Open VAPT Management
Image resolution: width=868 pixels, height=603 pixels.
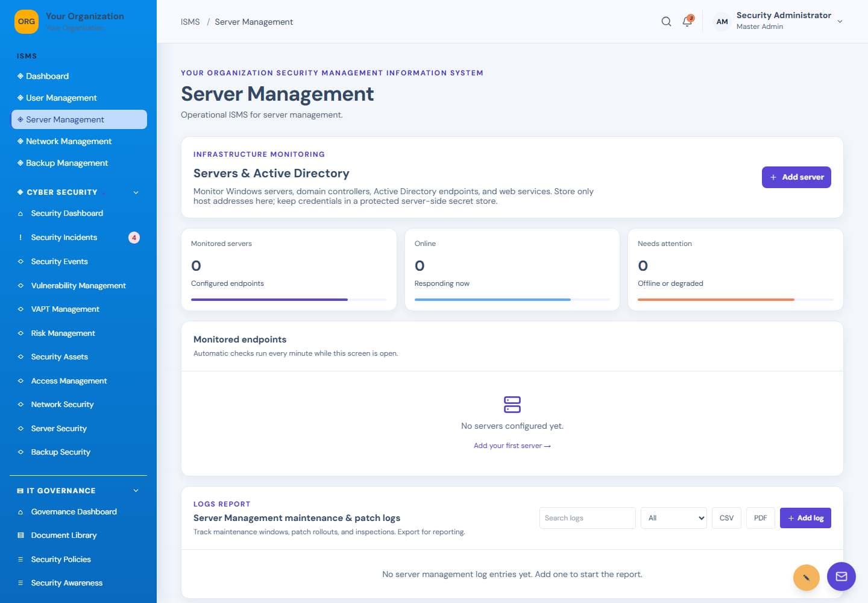[79, 309]
